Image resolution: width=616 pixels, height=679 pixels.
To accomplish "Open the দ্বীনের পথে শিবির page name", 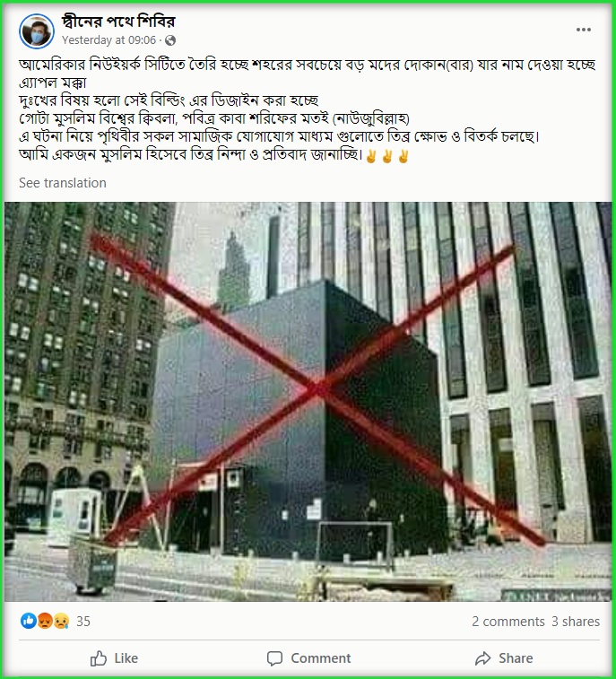I will tap(118, 22).
